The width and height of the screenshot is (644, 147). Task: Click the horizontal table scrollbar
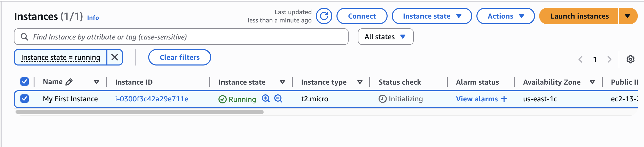[139, 112]
